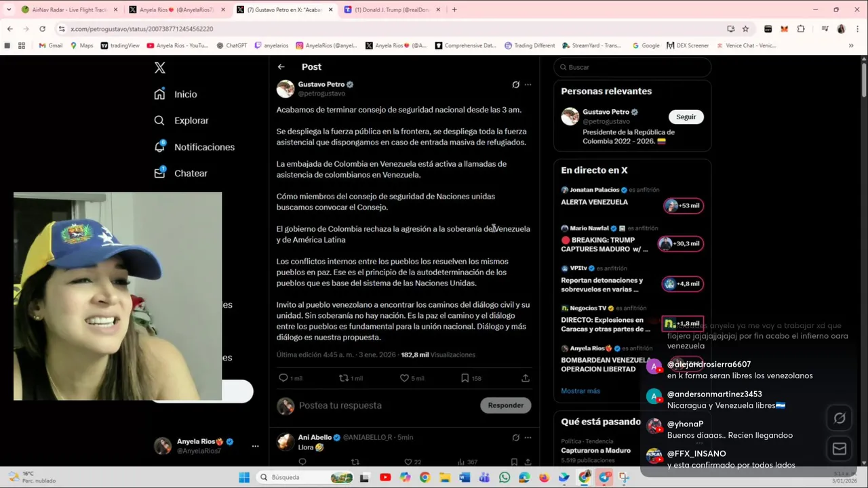Switch to AirNav Radar browser tab
Screen dimensions: 868x488
(69, 9)
